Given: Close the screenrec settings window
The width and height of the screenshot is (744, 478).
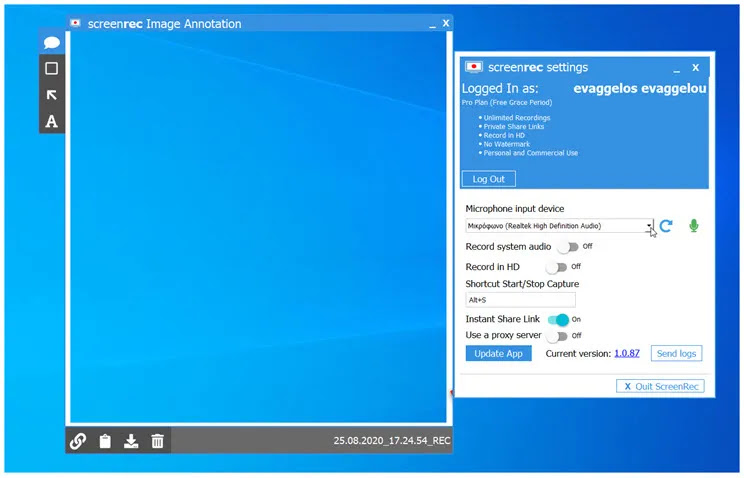Looking at the screenshot, I should [696, 67].
